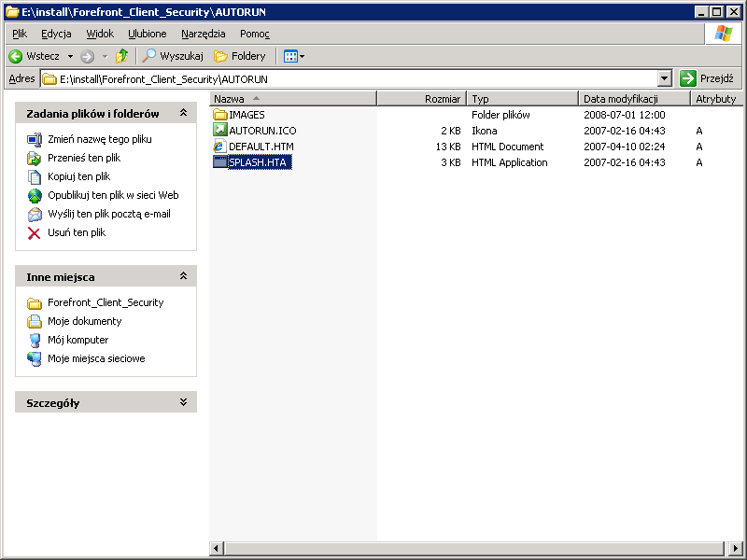Click the Windows flag logo
The image size is (747, 560).
point(723,34)
